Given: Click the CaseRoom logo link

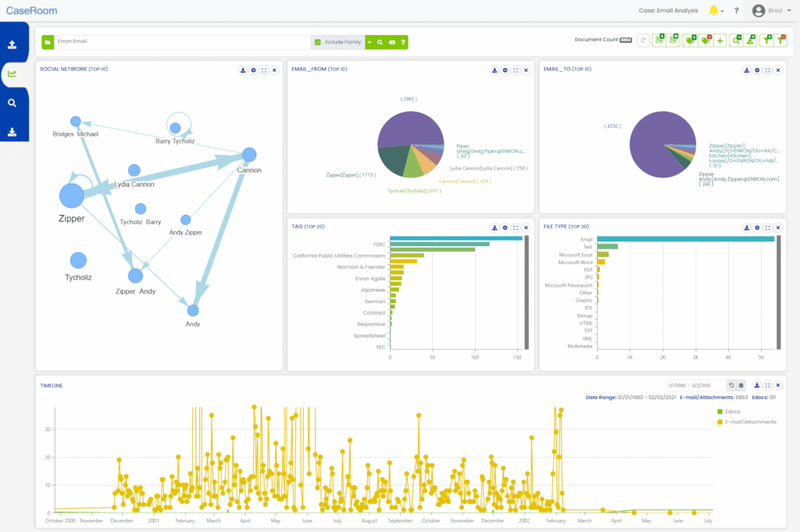Looking at the screenshot, I should pyautogui.click(x=31, y=11).
